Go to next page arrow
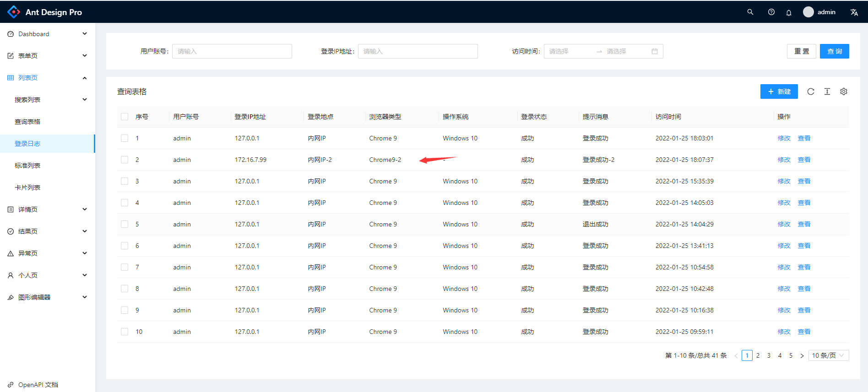Viewport: 868px width, 392px height. point(802,355)
